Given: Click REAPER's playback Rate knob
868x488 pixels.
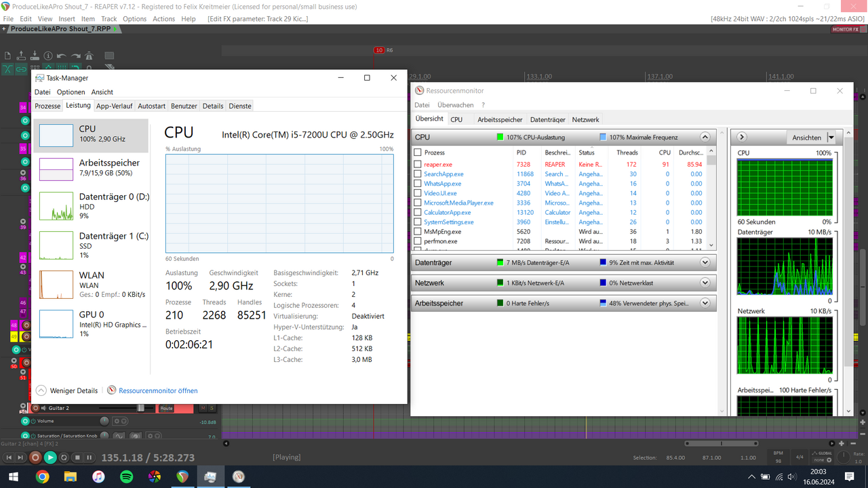Looking at the screenshot, I should (x=842, y=458).
